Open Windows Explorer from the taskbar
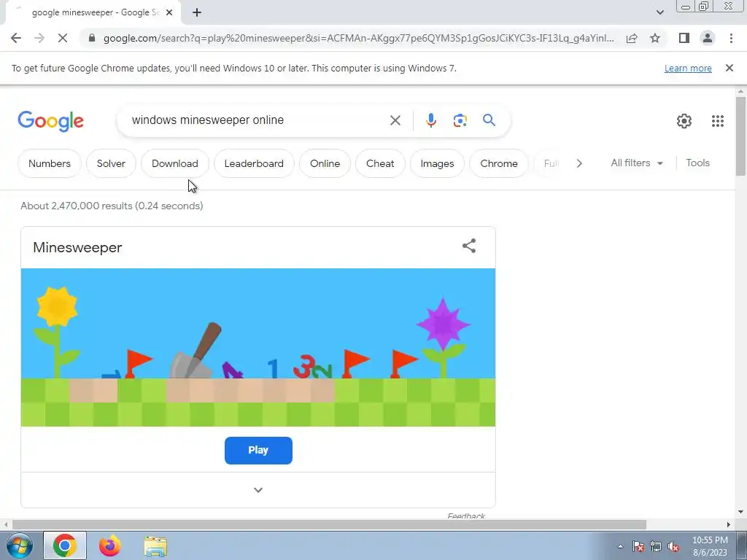The height and width of the screenshot is (560, 747). coord(155,546)
